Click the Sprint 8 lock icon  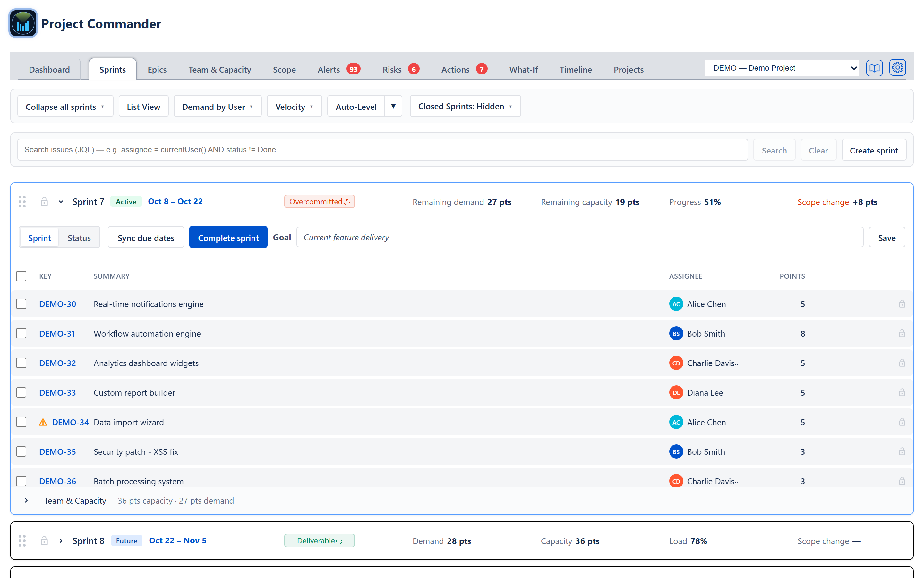point(44,540)
